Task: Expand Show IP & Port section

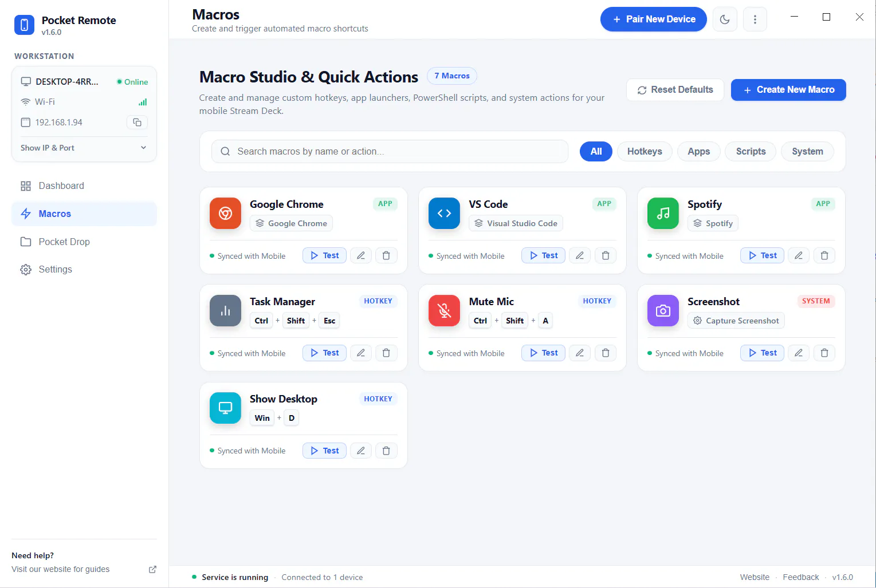Action: click(x=84, y=148)
